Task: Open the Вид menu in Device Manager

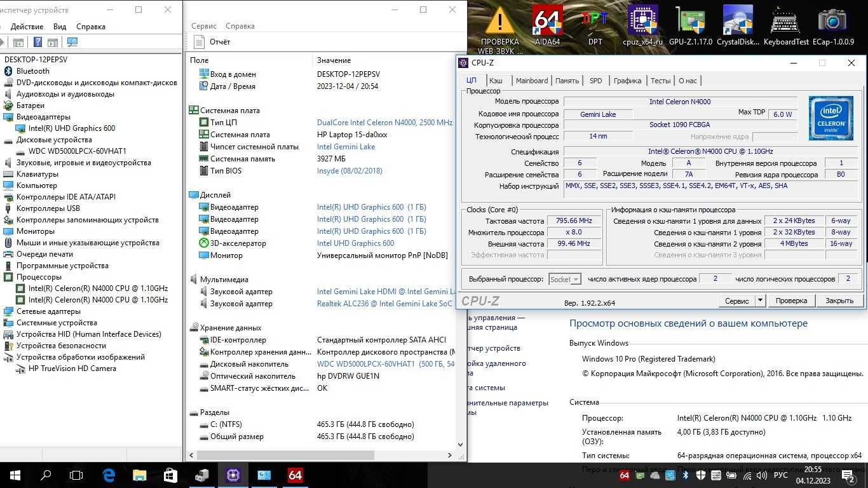Action: 60,27
